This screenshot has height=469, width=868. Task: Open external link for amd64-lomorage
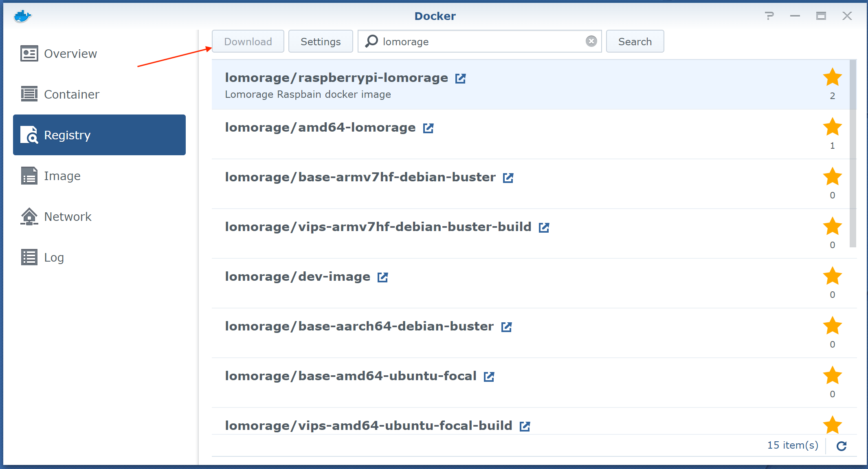tap(428, 128)
